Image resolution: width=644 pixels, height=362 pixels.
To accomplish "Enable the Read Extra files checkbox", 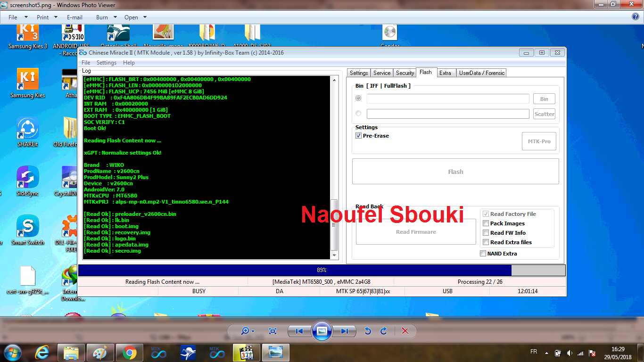I will pos(486,242).
